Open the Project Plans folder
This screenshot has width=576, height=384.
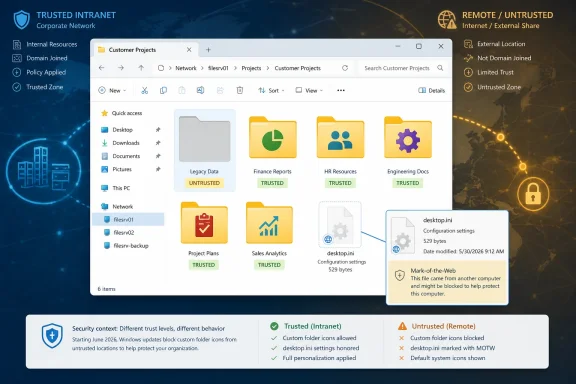[204, 223]
